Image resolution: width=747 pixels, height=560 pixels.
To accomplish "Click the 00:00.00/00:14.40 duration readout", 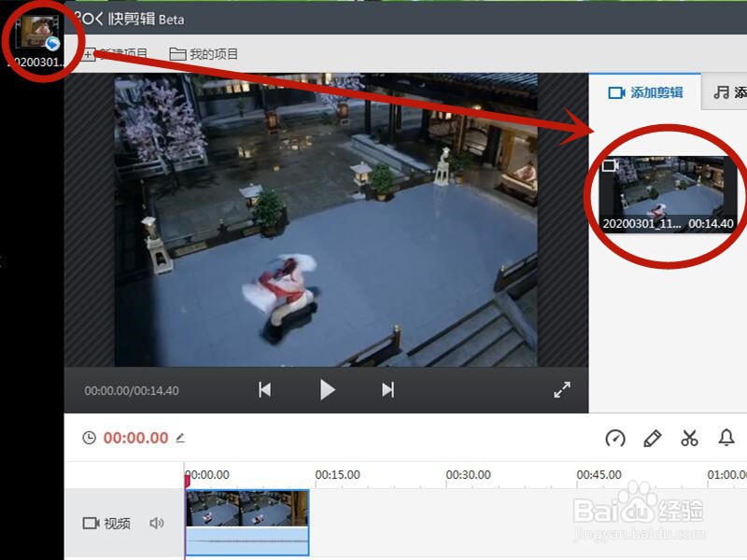I will pos(132,390).
